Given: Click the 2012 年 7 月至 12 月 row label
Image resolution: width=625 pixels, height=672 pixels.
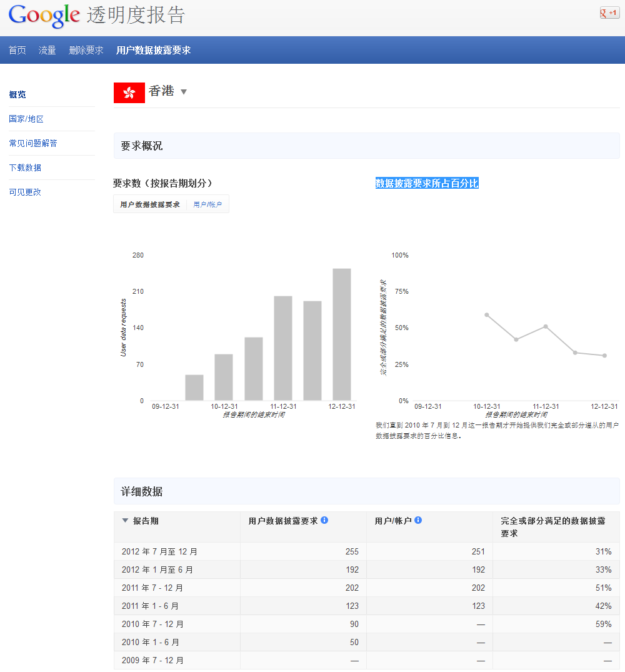Looking at the screenshot, I should click(159, 551).
